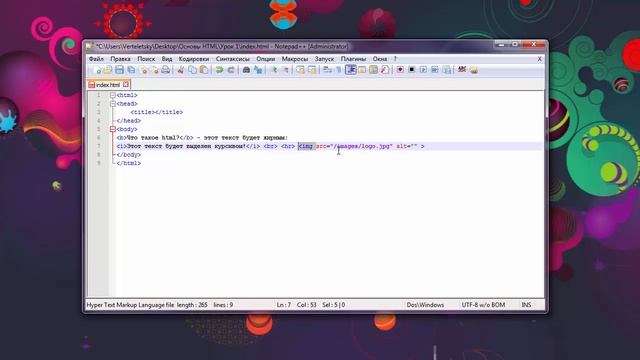Open the Макросы menu
Screen dimensions: 640x360
click(295, 59)
